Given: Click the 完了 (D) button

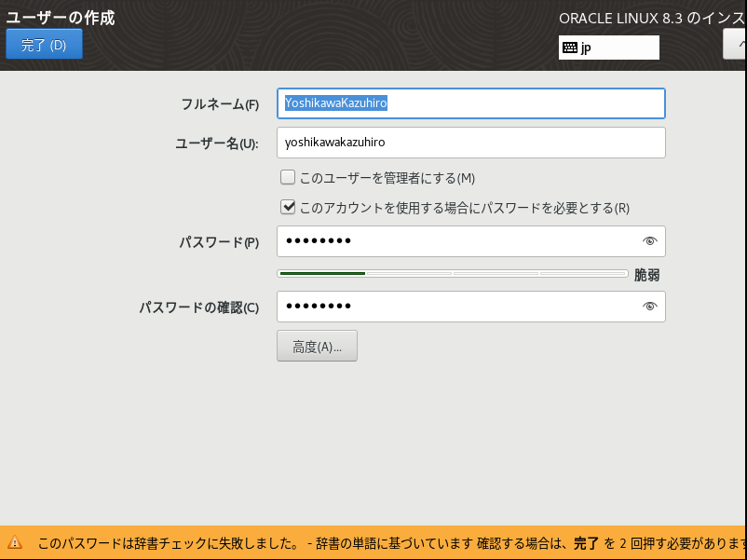Looking at the screenshot, I should point(44,45).
